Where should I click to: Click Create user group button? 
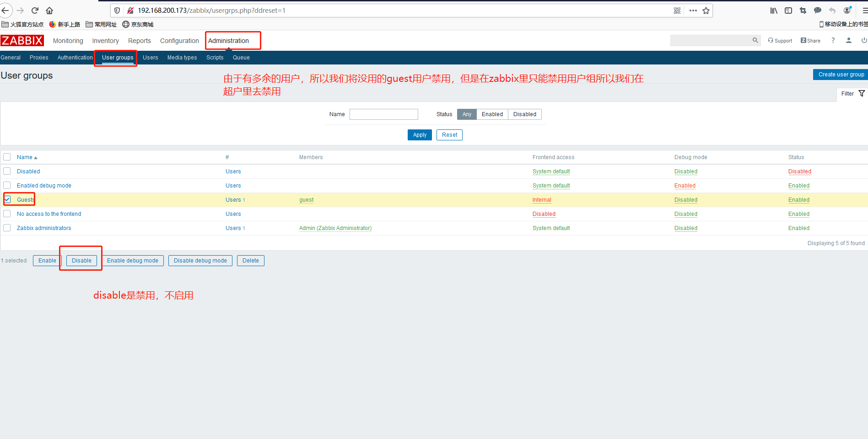[841, 75]
